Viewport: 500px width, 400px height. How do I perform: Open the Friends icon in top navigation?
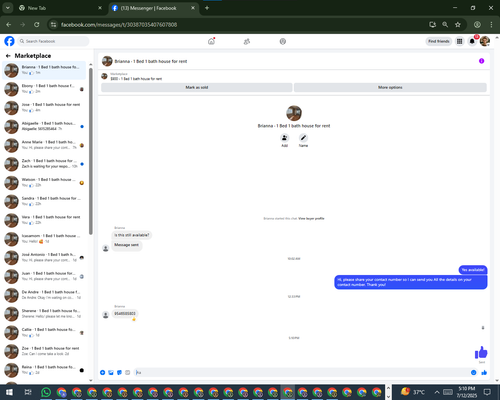point(247,41)
